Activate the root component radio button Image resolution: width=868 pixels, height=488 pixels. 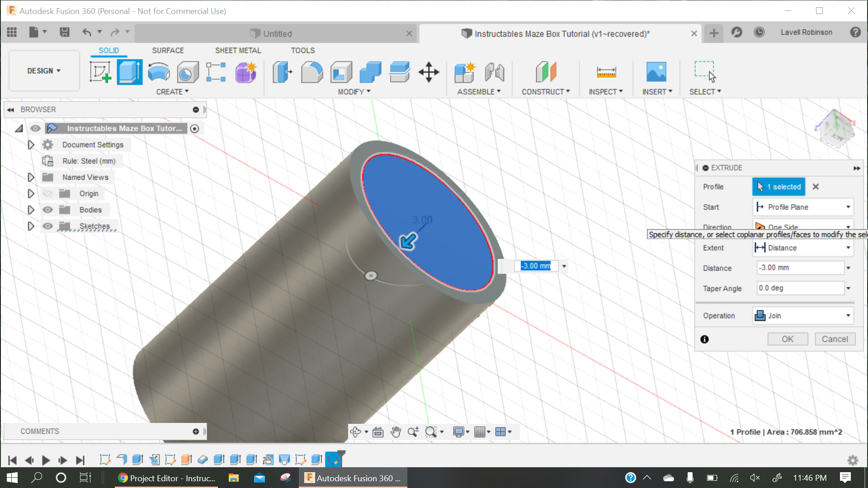point(194,129)
